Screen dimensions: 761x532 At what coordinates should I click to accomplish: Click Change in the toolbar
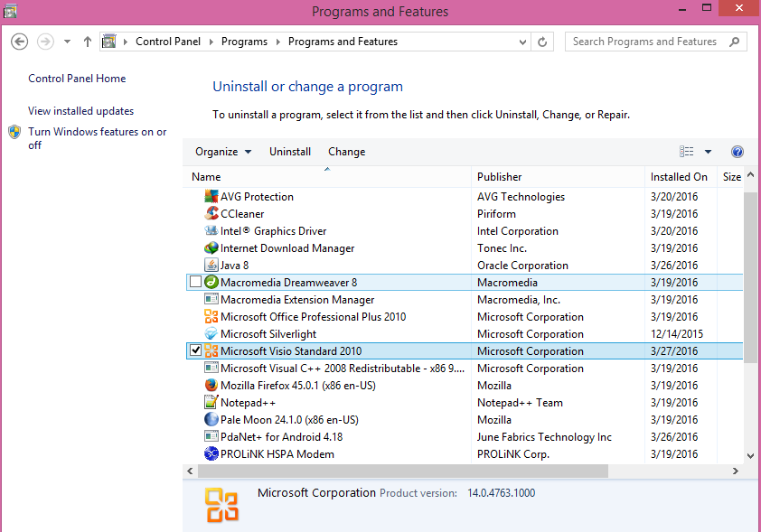click(x=346, y=152)
